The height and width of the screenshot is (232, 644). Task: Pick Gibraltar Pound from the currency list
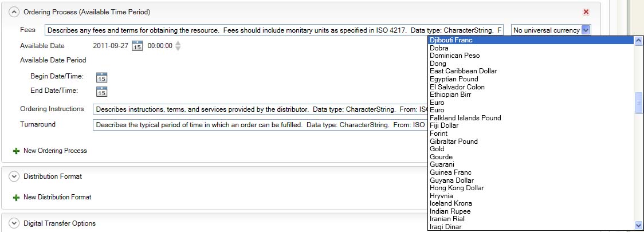pos(453,141)
